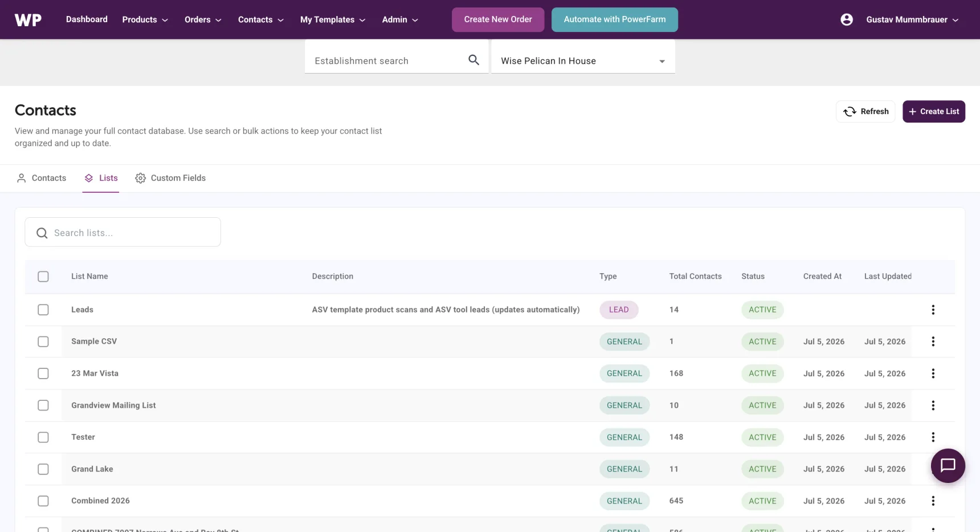Go to Dashboard
This screenshot has width=980, height=532.
[x=87, y=19]
